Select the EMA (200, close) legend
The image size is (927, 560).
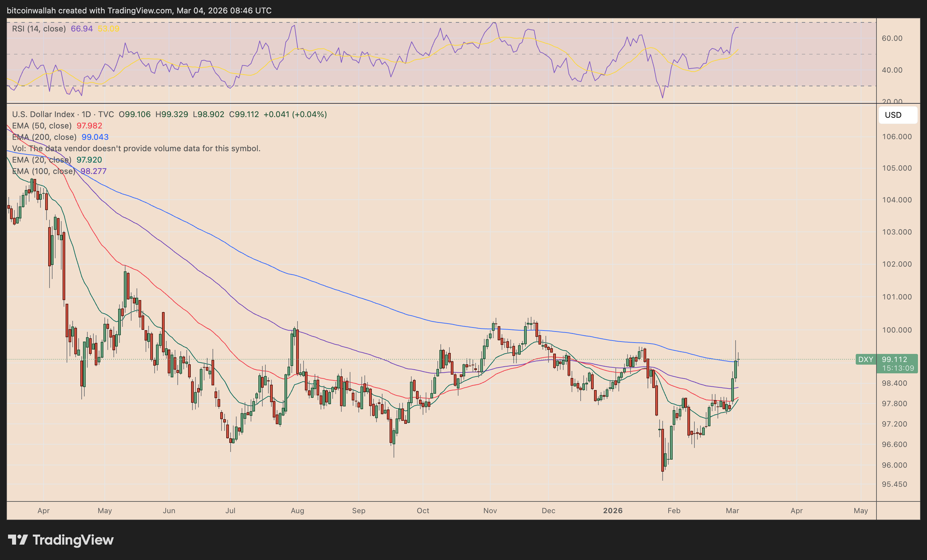(x=44, y=137)
